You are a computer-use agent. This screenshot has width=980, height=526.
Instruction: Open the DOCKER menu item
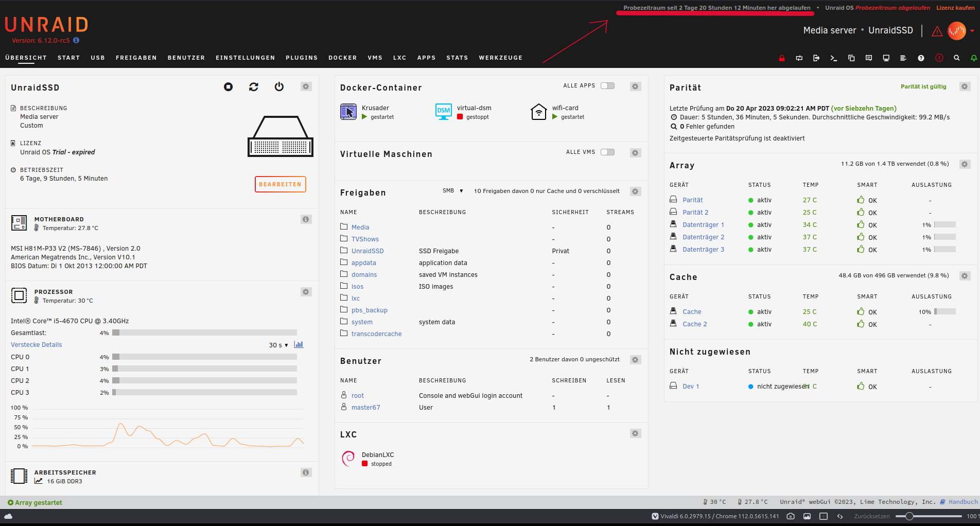[x=343, y=58]
